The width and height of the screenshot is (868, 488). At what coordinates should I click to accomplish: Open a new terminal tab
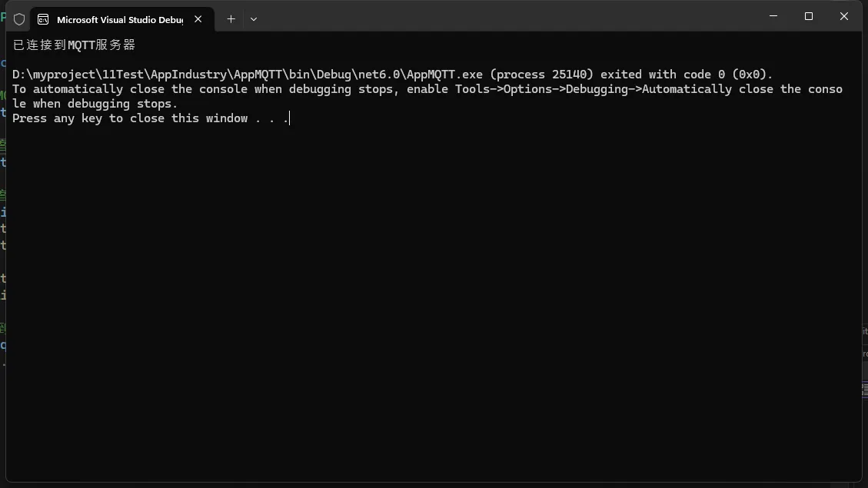tap(231, 19)
